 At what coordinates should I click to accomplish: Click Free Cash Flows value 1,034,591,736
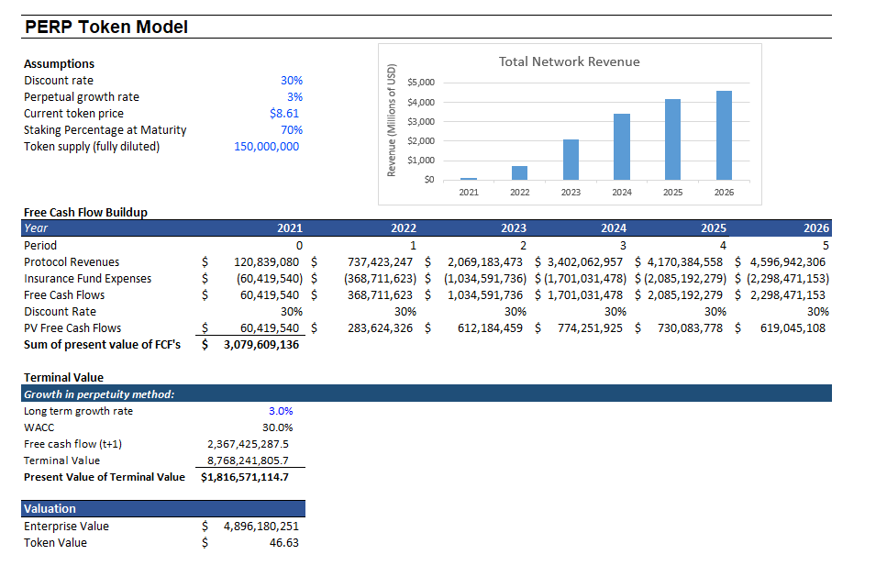[485, 294]
